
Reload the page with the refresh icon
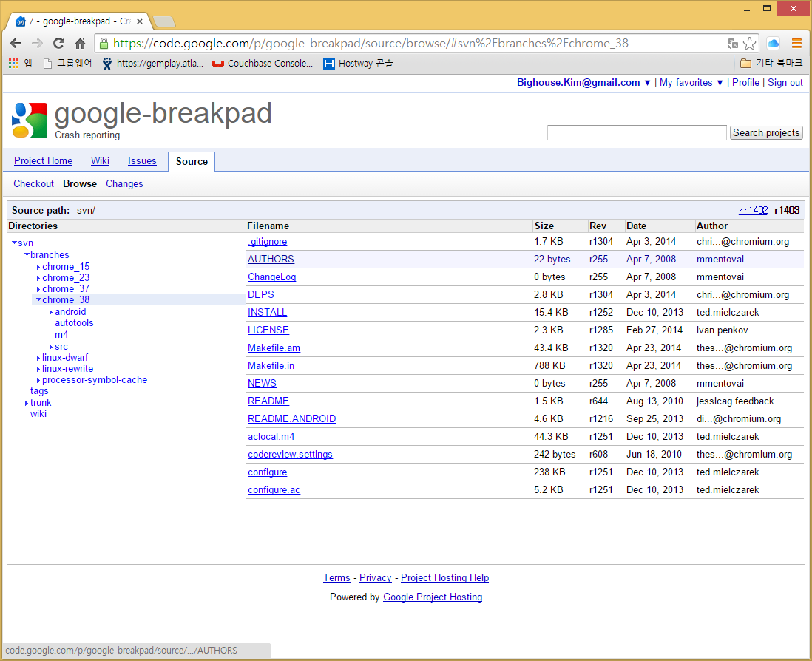pyautogui.click(x=58, y=44)
